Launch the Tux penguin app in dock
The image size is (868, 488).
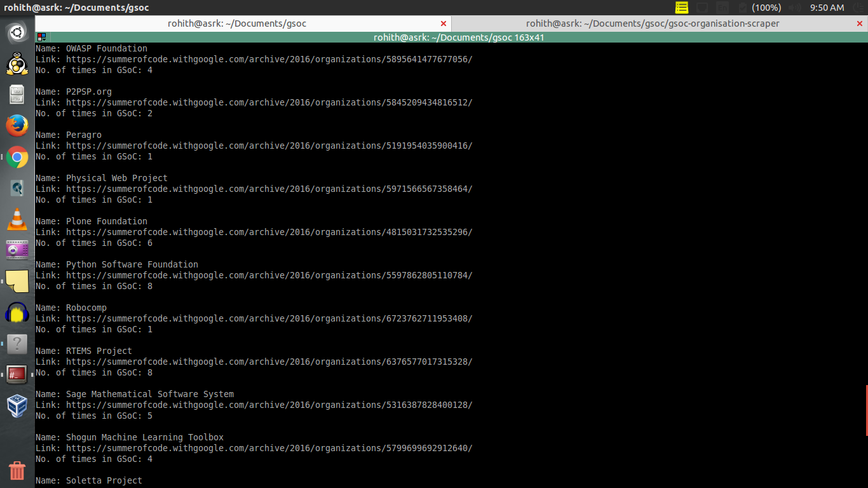[17, 63]
